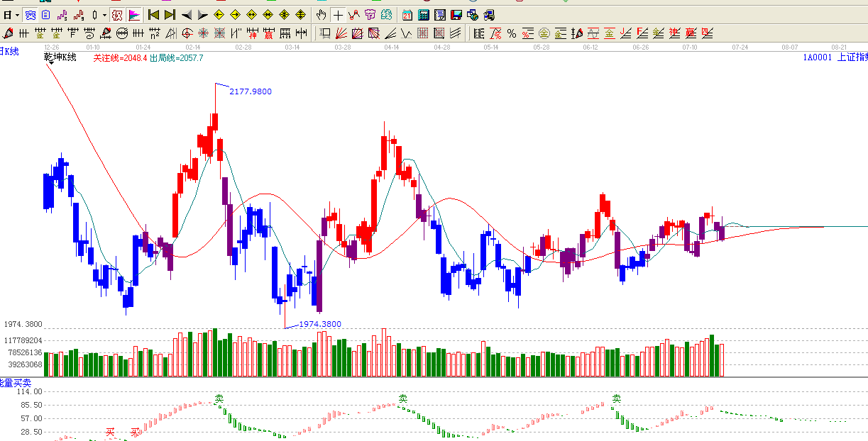The height and width of the screenshot is (441, 868).
Task: Click the 1A0001 stock code
Action: [x=817, y=57]
